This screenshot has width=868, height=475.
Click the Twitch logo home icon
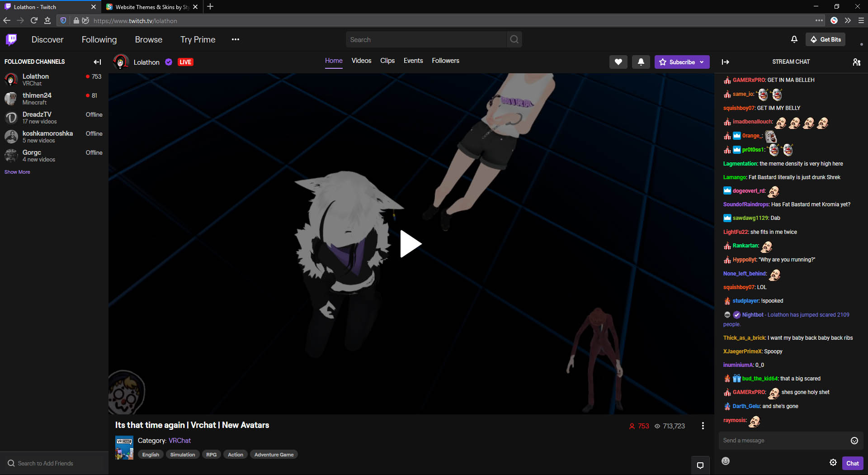(x=11, y=40)
